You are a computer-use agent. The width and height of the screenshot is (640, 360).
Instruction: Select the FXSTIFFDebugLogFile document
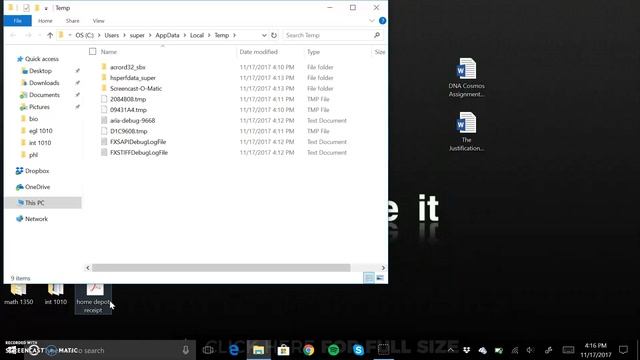click(x=139, y=152)
